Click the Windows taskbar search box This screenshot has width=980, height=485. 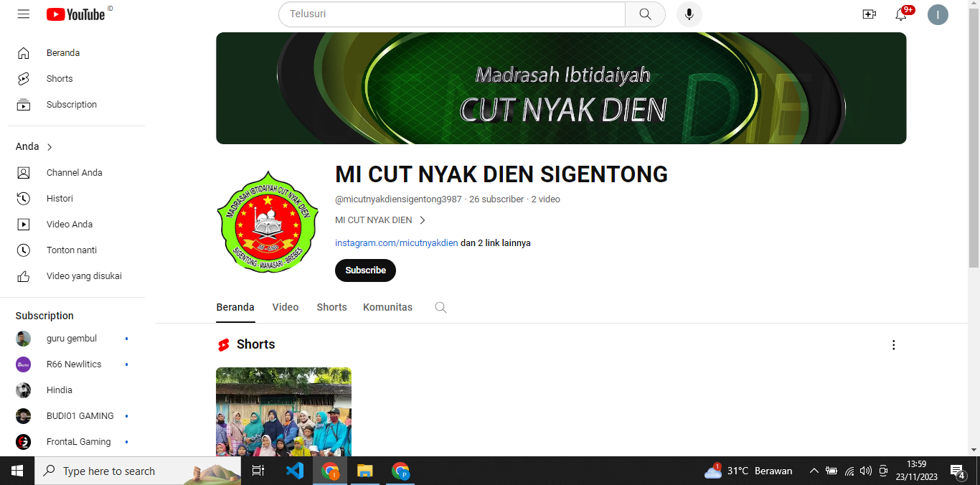[x=138, y=471]
